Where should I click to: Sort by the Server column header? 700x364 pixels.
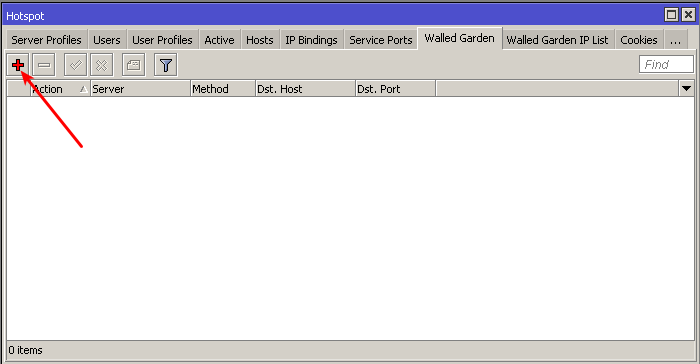pos(140,88)
